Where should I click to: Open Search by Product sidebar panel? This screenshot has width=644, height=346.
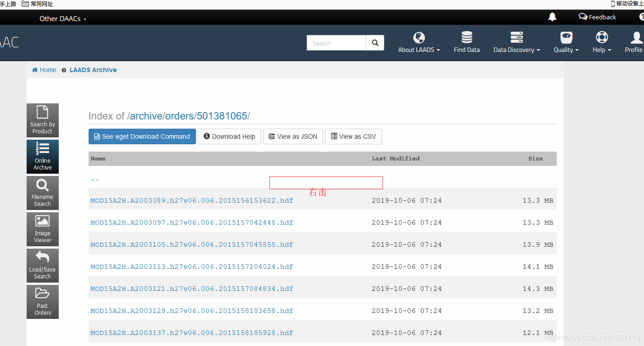[x=43, y=120]
